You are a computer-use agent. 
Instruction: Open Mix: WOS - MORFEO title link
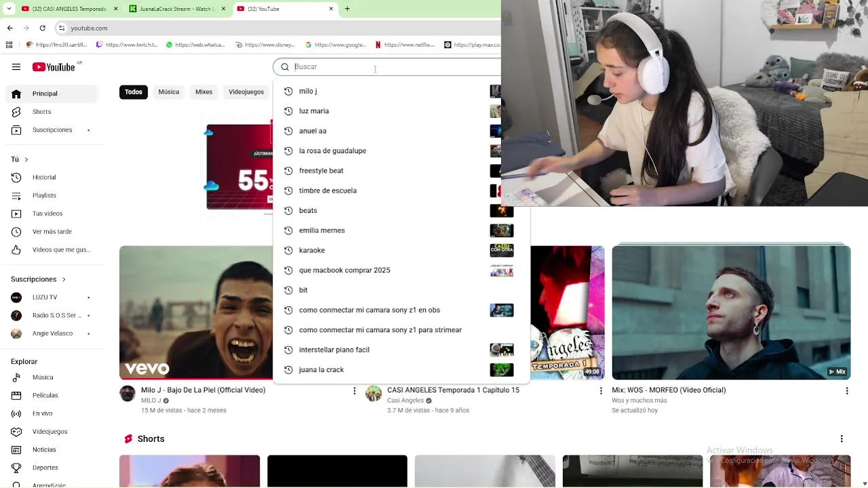(x=669, y=390)
